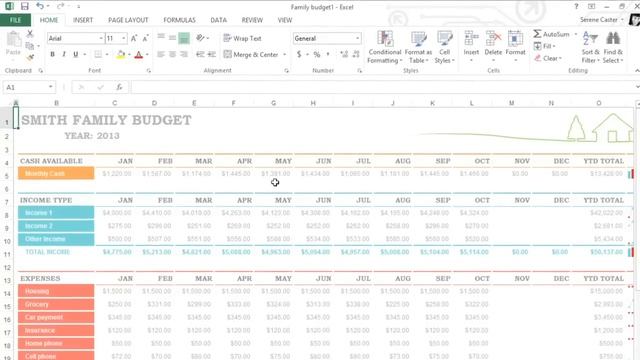Toggle Bold formatting
This screenshot has width=640, height=360.
click(x=52, y=54)
